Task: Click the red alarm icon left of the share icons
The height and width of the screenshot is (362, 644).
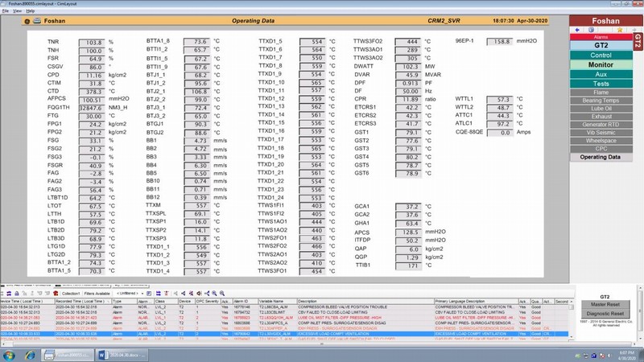Action: click(167, 294)
